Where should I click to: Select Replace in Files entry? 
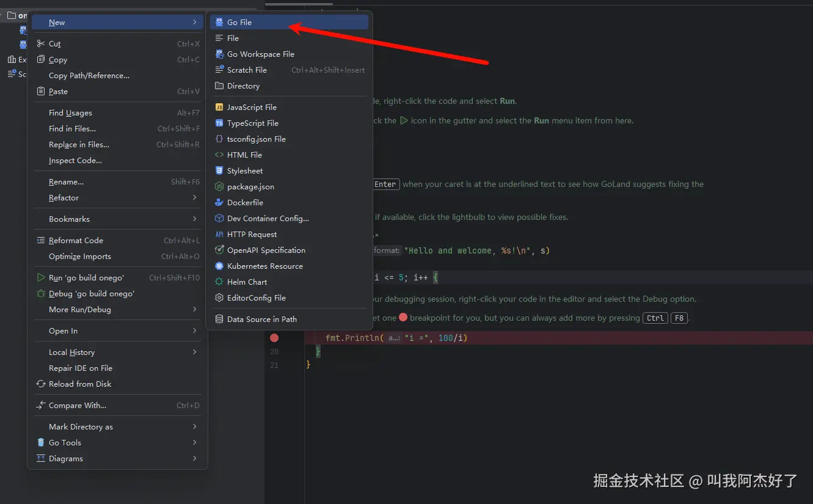coord(118,144)
